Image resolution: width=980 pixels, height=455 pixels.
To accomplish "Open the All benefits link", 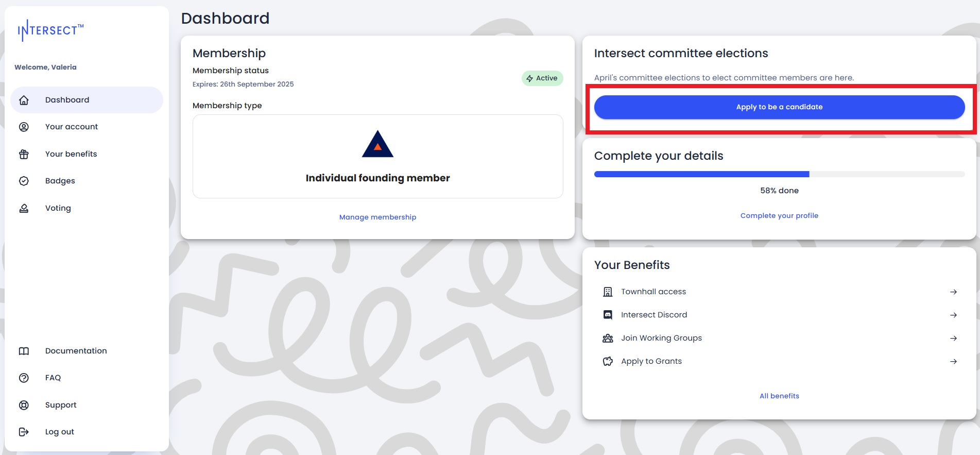I will [779, 396].
